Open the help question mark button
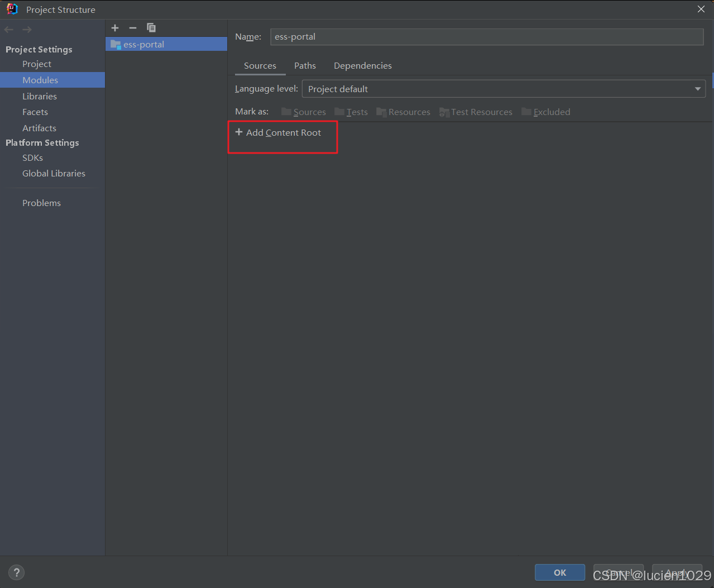Screen dimensions: 714x588 pyautogui.click(x=17, y=572)
